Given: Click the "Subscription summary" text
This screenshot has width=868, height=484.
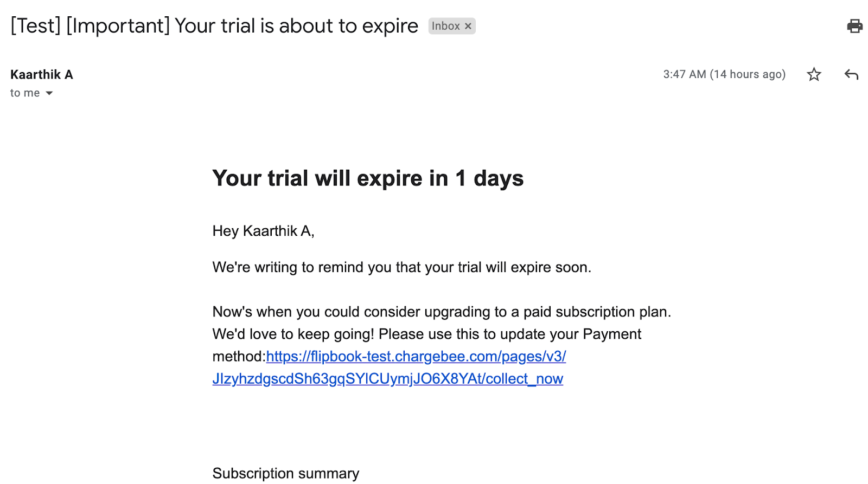Looking at the screenshot, I should [286, 473].
